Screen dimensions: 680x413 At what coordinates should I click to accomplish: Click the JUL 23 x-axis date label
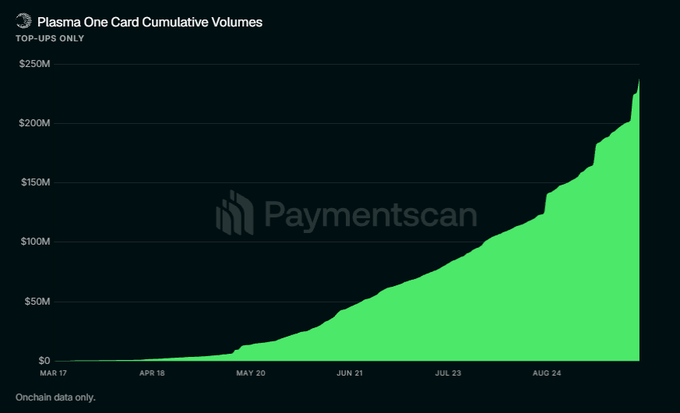(448, 373)
